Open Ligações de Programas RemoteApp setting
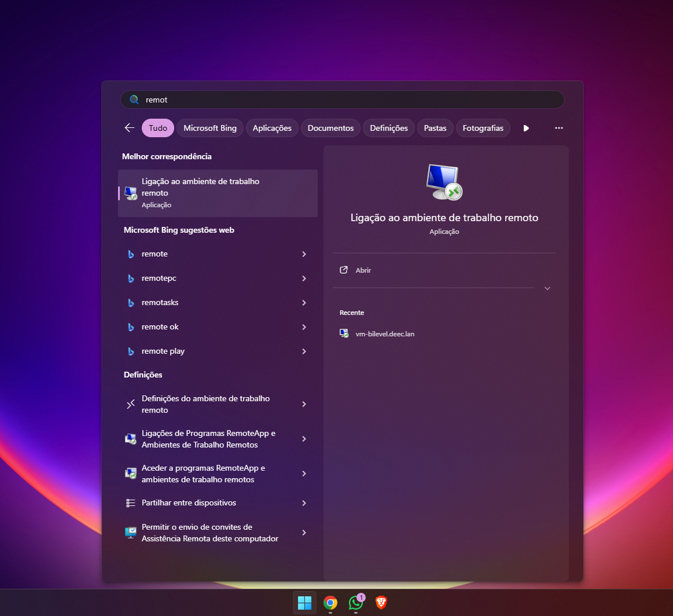Viewport: 673px width, 616px height. point(218,439)
